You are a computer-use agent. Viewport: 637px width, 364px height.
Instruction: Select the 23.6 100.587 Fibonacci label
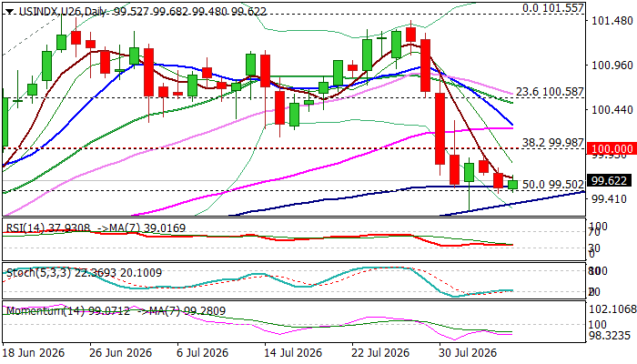(550, 92)
